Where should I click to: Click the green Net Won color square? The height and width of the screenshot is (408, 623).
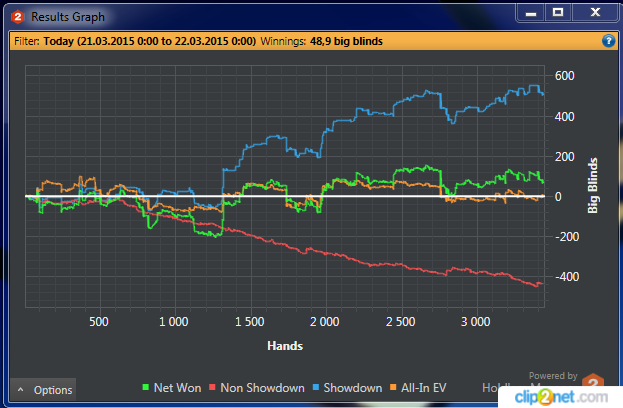pos(146,387)
